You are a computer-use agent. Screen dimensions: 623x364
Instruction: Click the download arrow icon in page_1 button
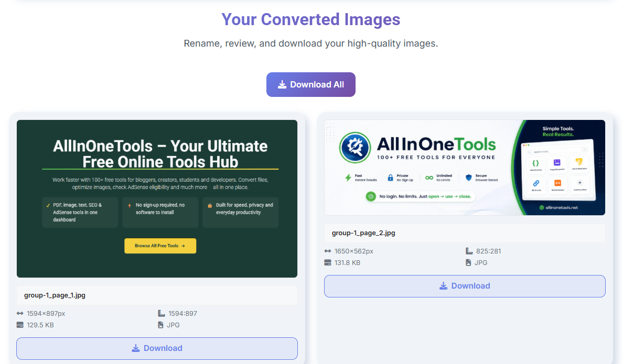[135, 348]
